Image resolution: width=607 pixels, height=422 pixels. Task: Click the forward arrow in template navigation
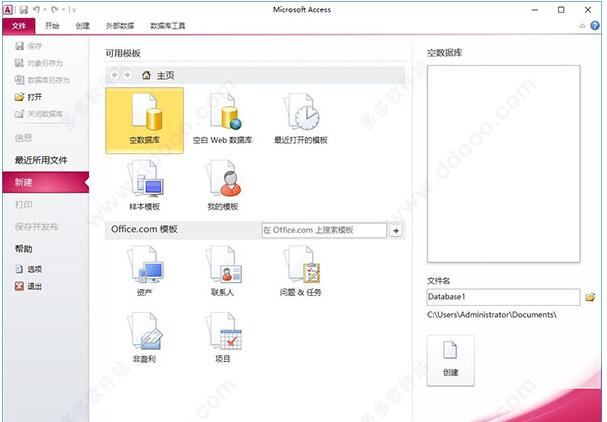127,75
